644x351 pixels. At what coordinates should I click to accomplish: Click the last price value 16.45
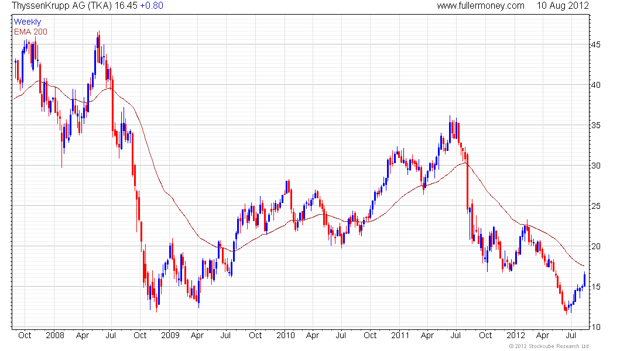tap(126, 6)
